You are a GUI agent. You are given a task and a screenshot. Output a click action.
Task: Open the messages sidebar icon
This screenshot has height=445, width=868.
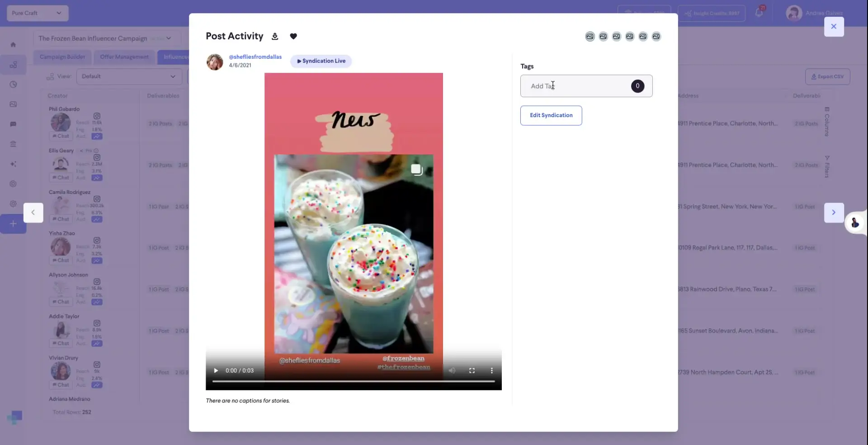tap(13, 124)
